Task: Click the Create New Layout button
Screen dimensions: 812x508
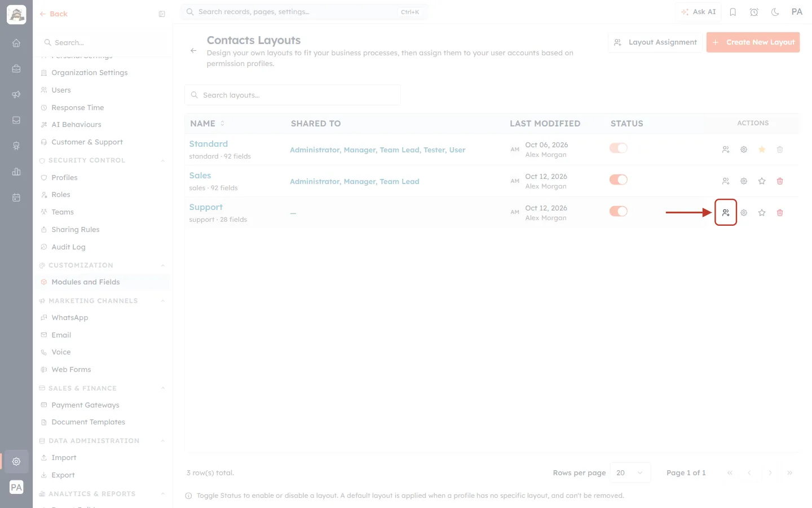Action: [x=753, y=42]
